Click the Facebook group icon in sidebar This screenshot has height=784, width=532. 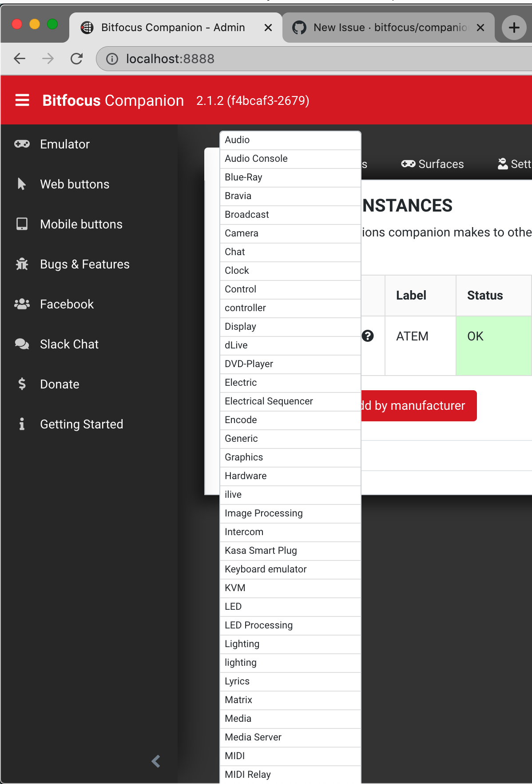pyautogui.click(x=22, y=304)
